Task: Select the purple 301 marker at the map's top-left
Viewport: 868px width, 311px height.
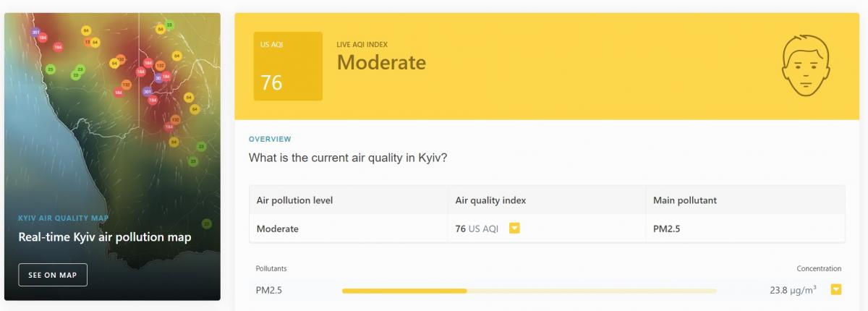Action: (x=35, y=32)
